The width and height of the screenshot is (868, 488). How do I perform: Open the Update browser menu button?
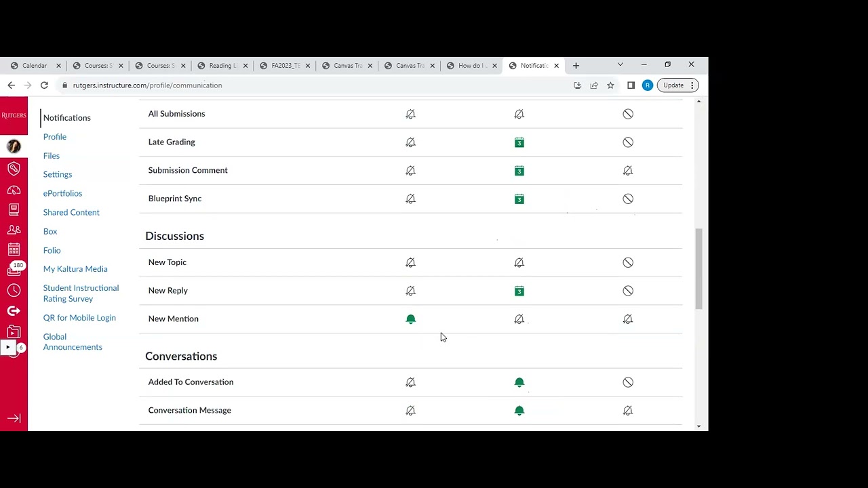[678, 85]
